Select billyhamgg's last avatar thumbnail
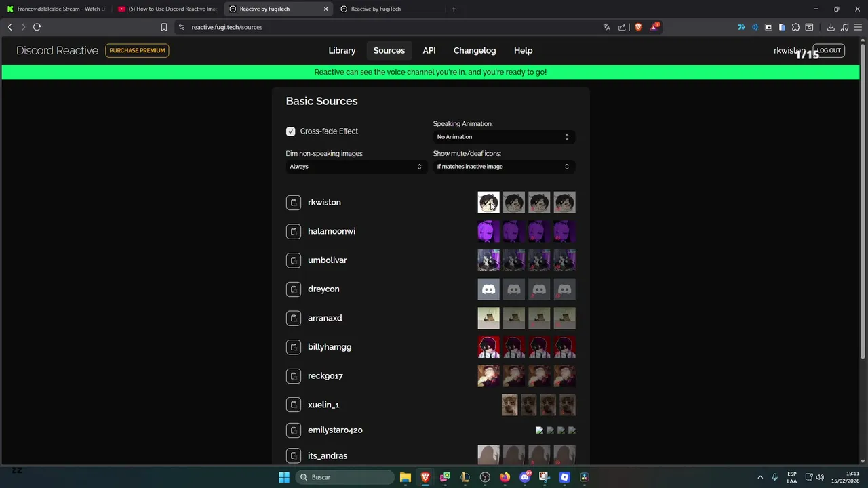 (x=564, y=347)
